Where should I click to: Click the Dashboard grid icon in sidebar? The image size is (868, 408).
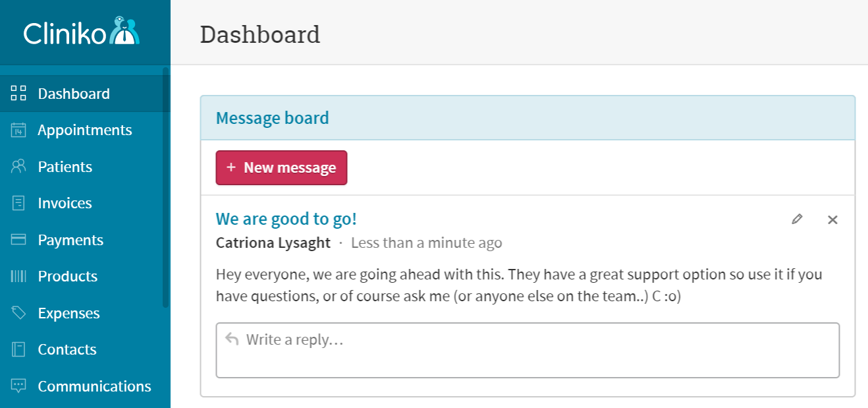pos(18,94)
